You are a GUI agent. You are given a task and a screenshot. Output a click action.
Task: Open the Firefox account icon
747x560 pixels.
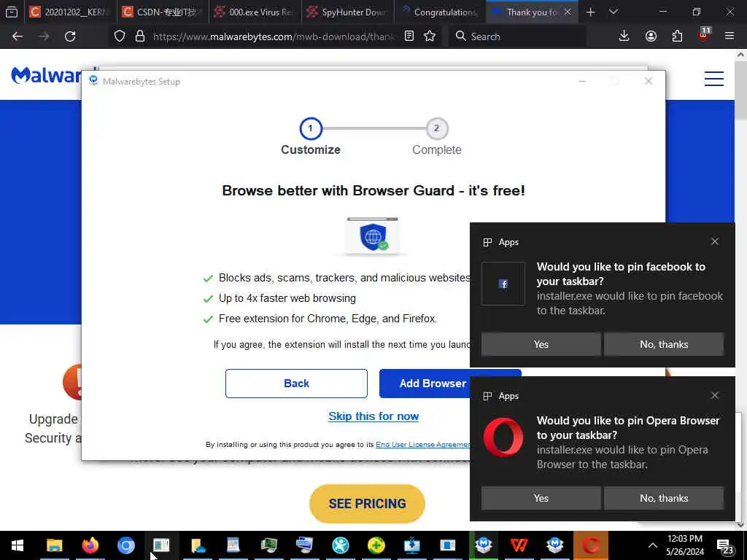(x=651, y=36)
